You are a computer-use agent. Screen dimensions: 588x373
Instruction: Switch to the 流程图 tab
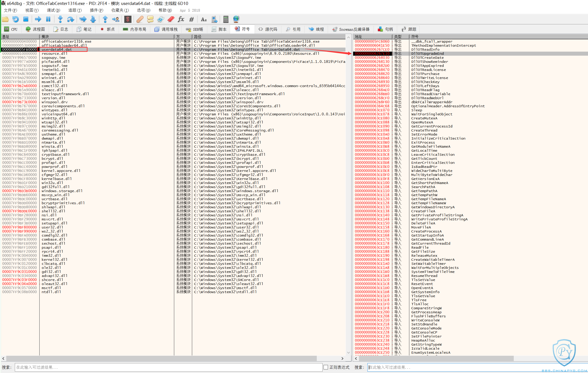pos(35,29)
